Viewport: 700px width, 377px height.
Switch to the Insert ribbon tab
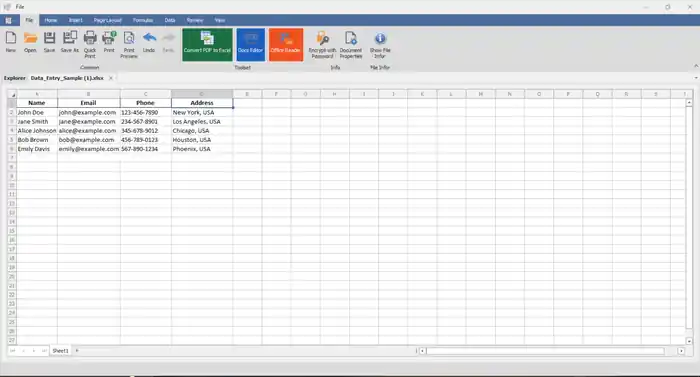click(x=75, y=20)
